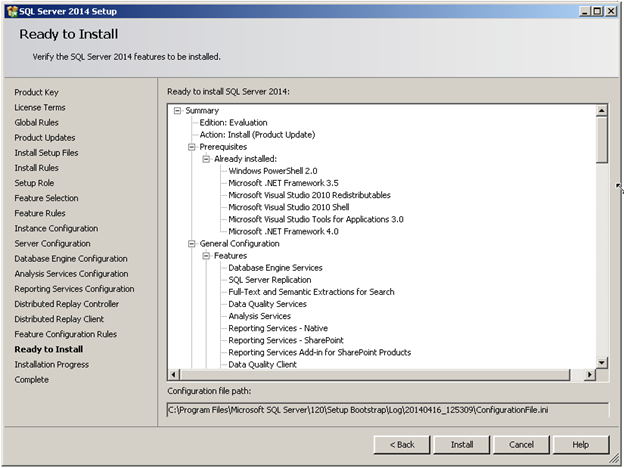Screen dimensions: 624x468
Task: Collapse the Features node
Action: point(206,256)
